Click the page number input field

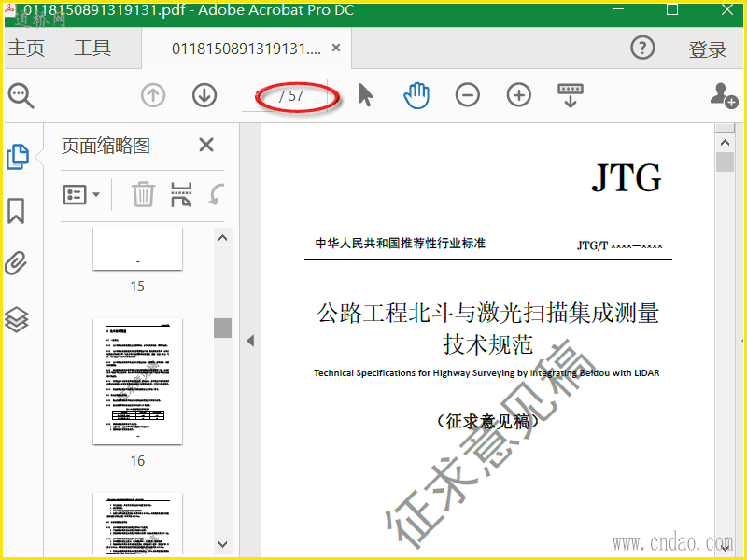(x=260, y=96)
